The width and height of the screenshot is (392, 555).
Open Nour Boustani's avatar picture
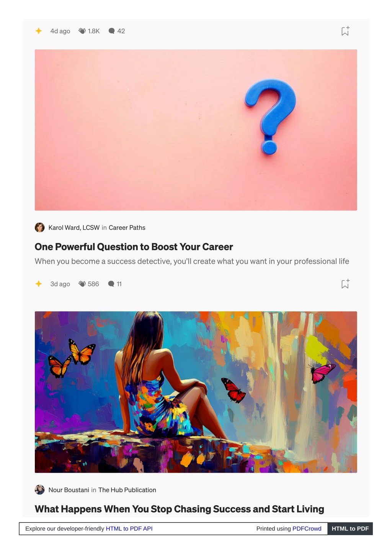[x=40, y=490]
